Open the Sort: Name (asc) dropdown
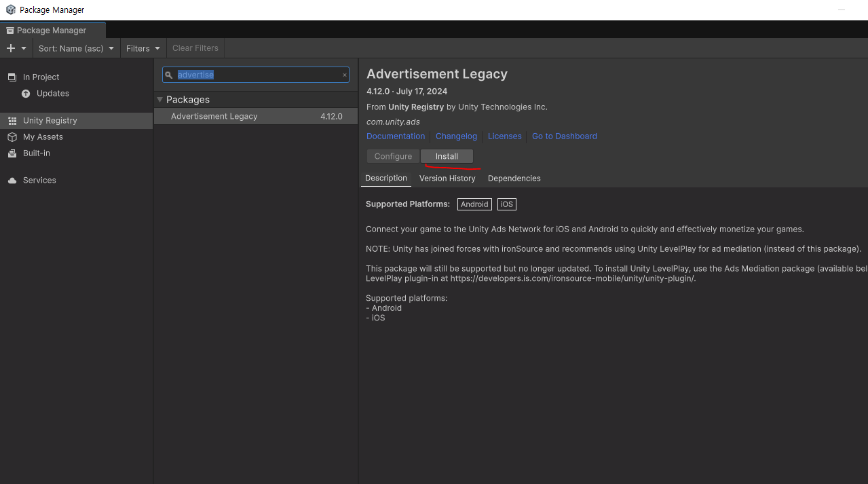This screenshot has height=484, width=868. click(x=76, y=48)
